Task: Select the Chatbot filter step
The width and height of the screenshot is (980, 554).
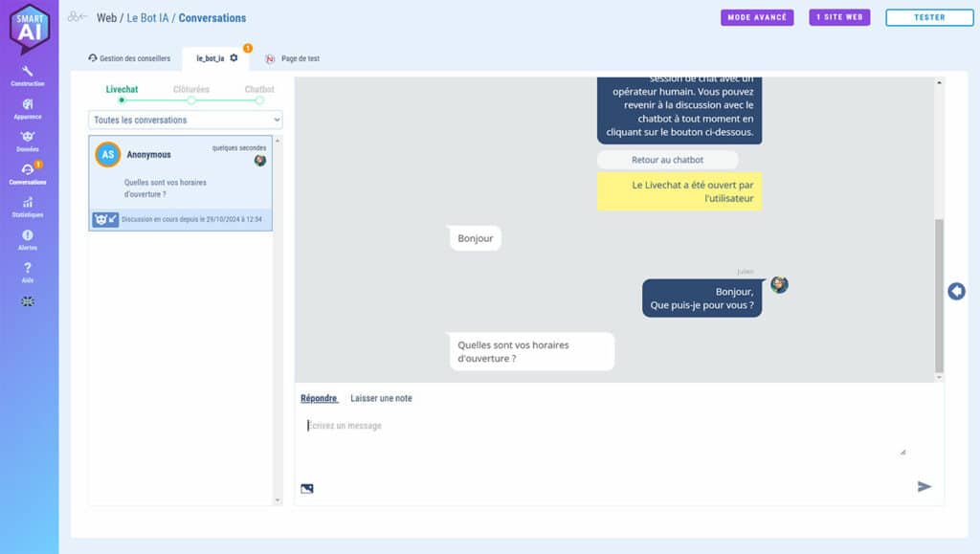Action: click(259, 100)
